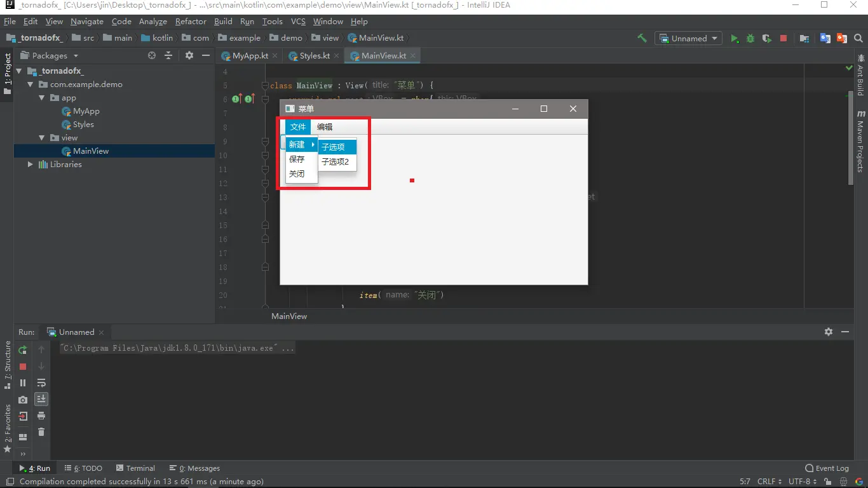
Task: Open the Event Log
Action: (827, 468)
